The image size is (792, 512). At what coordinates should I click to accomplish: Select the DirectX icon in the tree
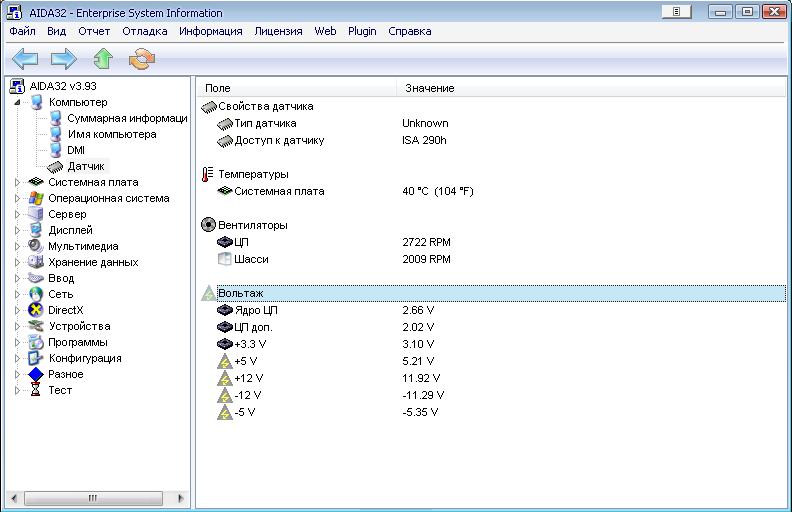pos(36,310)
